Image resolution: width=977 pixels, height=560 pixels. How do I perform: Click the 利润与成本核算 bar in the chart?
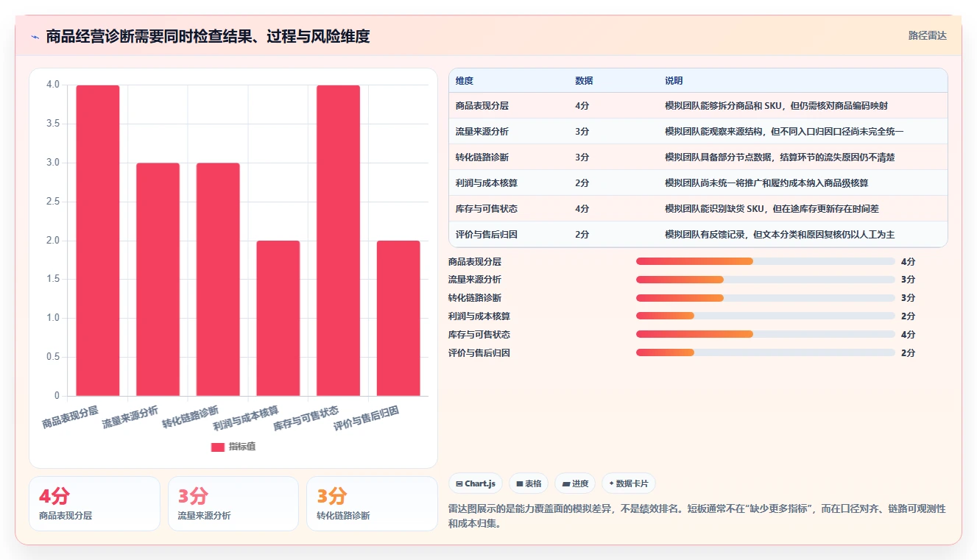(278, 319)
